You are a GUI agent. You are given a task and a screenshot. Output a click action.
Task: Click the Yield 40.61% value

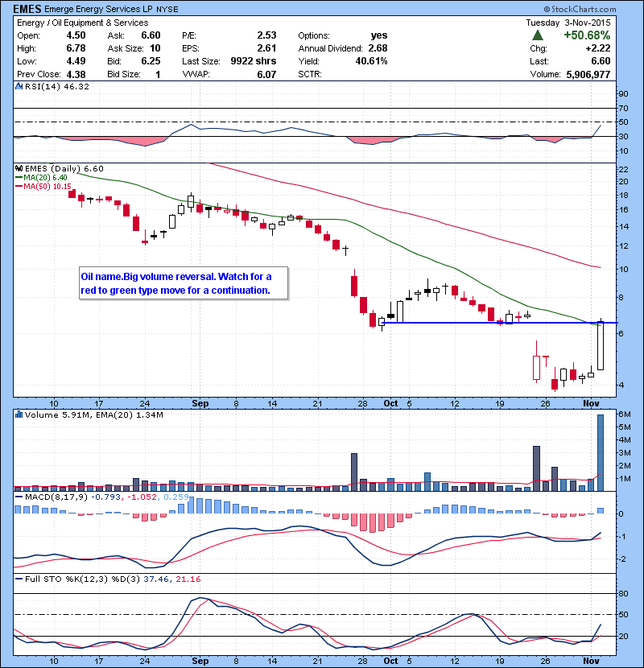coord(371,61)
